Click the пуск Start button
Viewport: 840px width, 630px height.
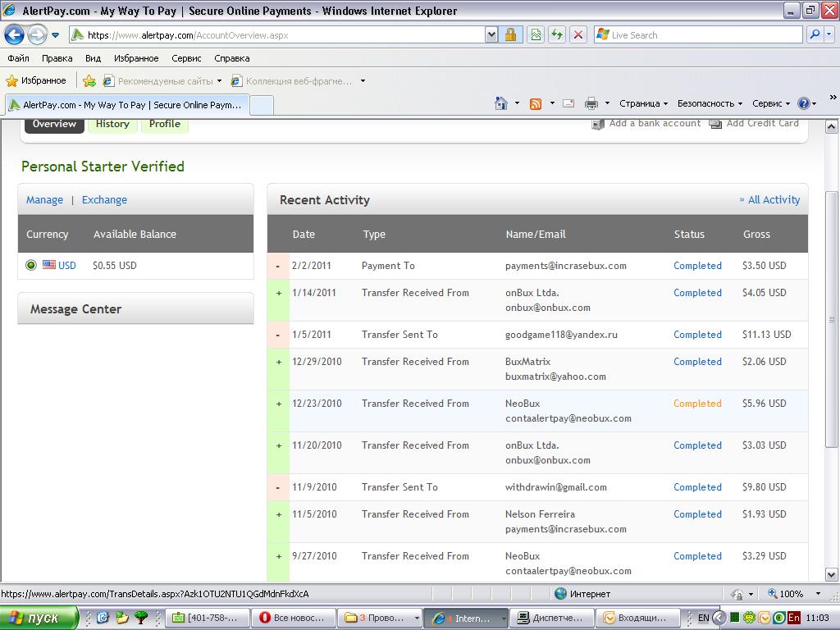point(39,619)
